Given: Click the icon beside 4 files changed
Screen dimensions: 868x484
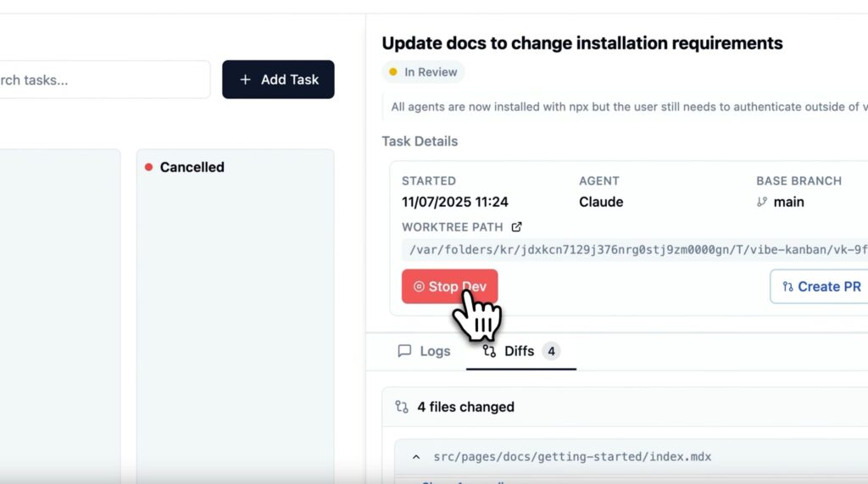Looking at the screenshot, I should 402,407.
